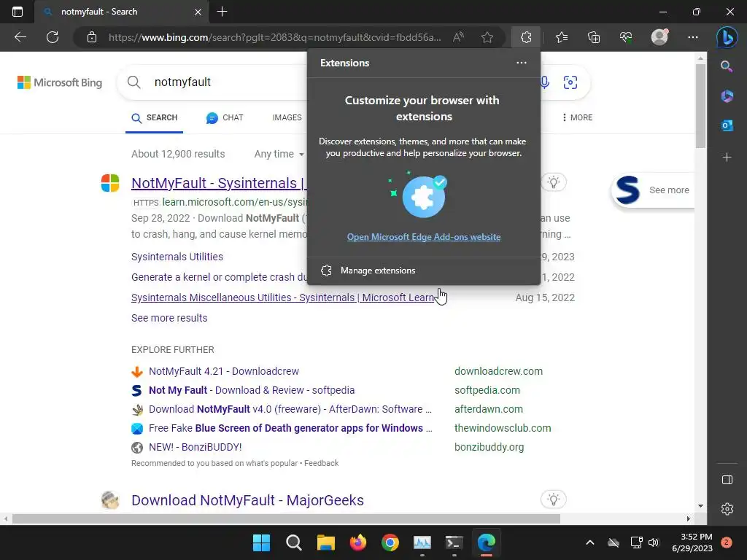Open NotMyFault 4.21 - Downloadcrew link
The width and height of the screenshot is (747, 560).
(x=224, y=371)
